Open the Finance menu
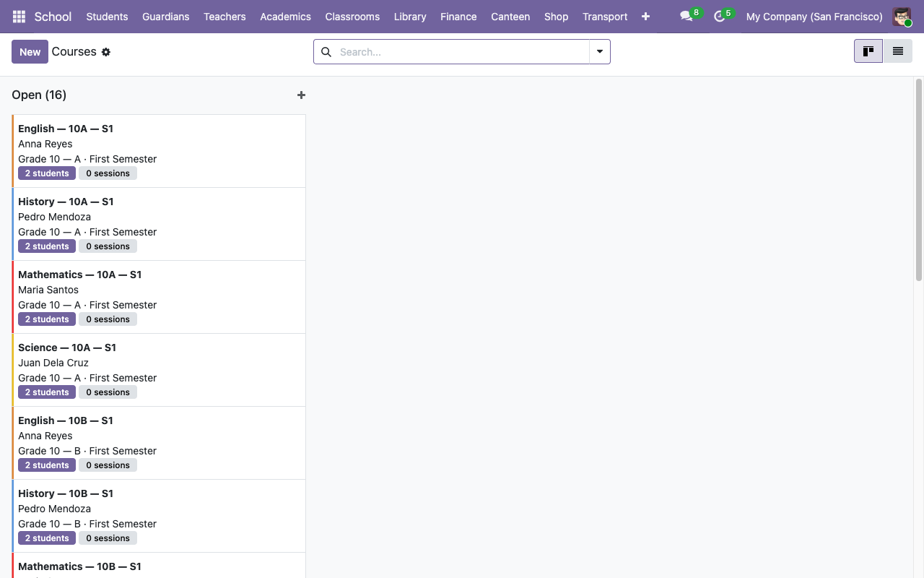 point(458,17)
